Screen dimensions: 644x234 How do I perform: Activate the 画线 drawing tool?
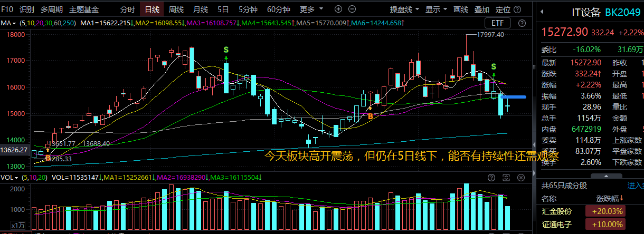tap(461, 9)
